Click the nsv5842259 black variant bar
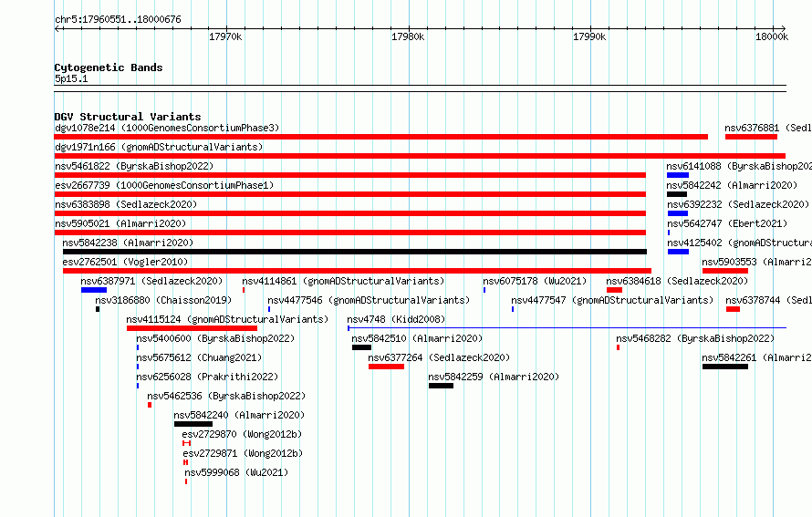Screen dimensions: 812x517 (442, 386)
